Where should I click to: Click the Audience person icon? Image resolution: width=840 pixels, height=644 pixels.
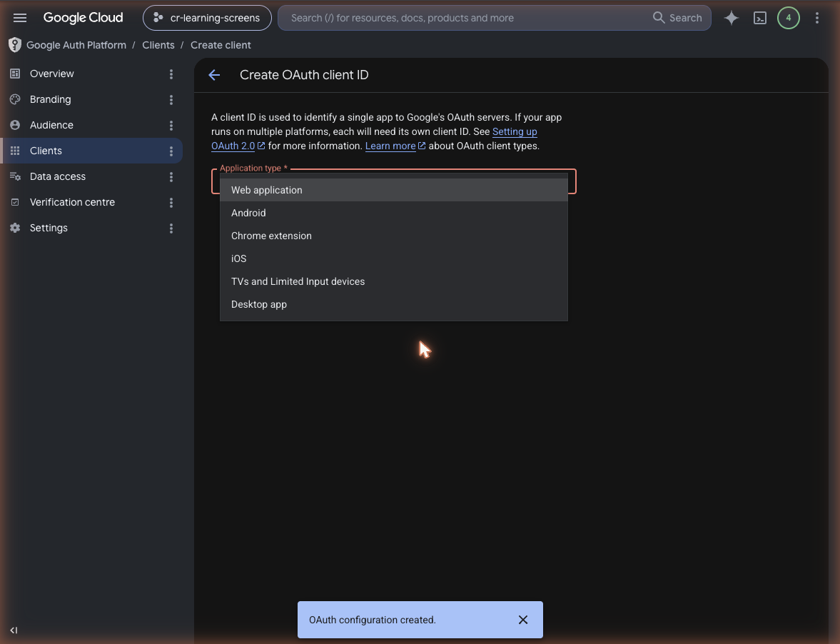tap(15, 125)
